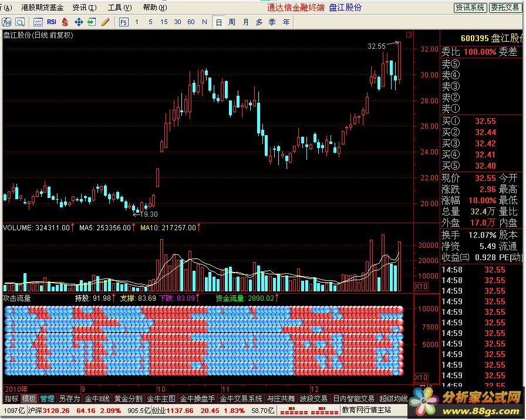Click the 盘江股份(日线,前复权) chart title

click(x=38, y=35)
